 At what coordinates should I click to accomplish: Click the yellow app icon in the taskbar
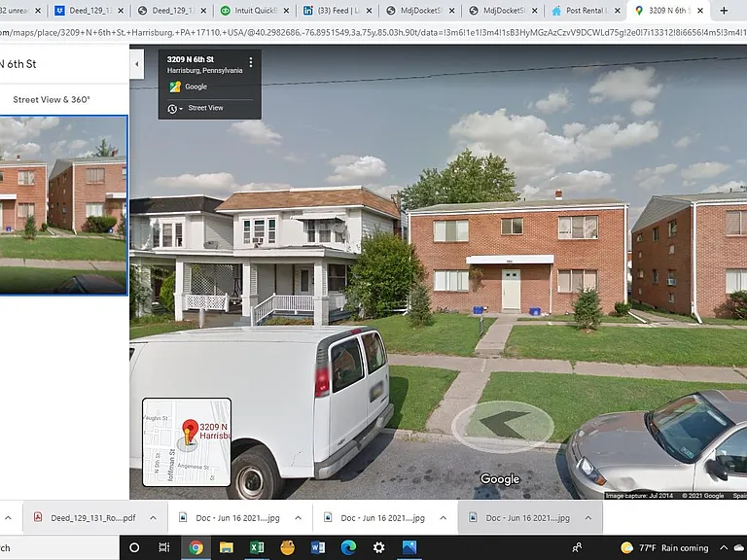288,547
